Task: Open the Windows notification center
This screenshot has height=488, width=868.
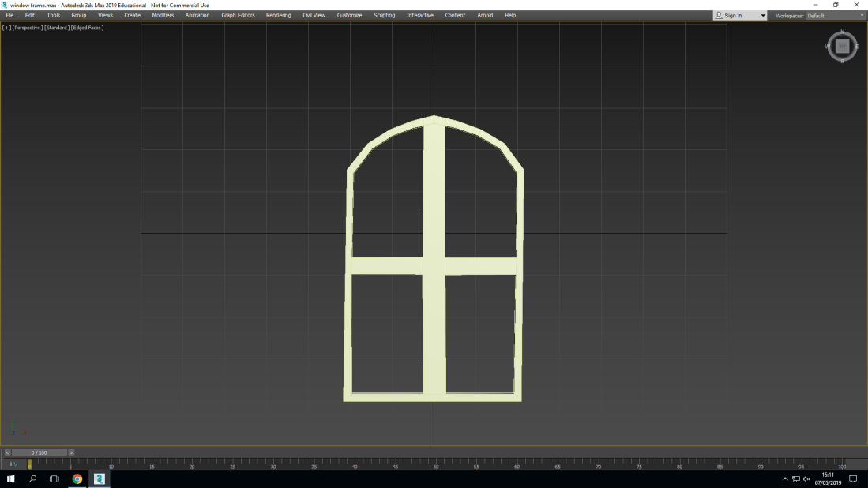Action: click(x=853, y=479)
